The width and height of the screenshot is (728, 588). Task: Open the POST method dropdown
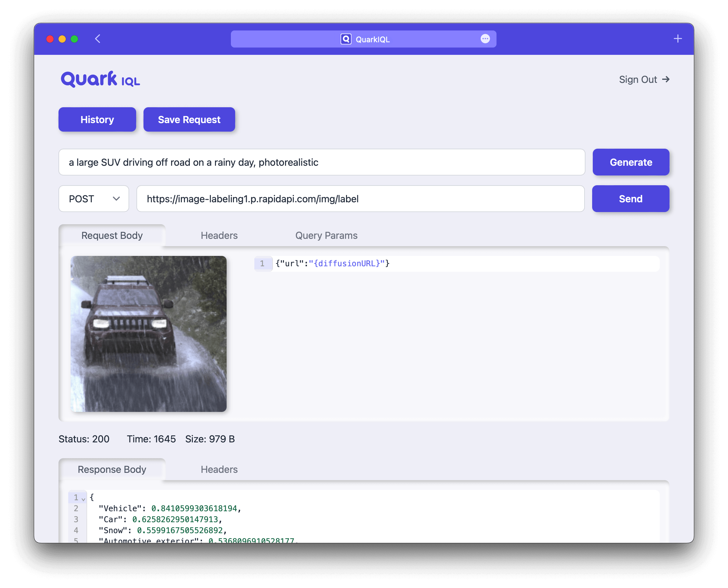click(x=94, y=199)
